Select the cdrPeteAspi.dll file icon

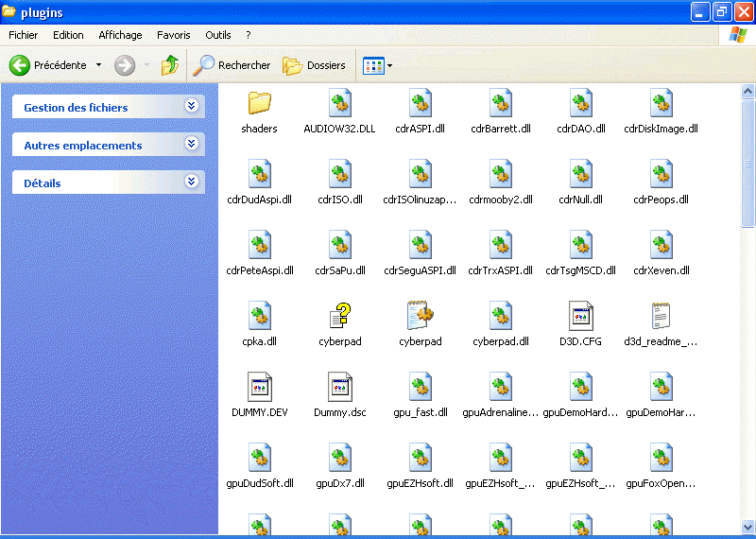(x=259, y=245)
